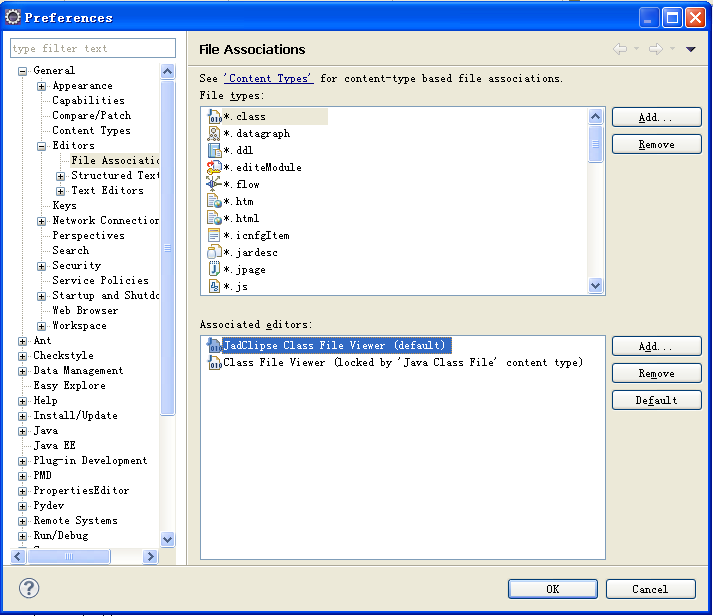Screen dimensions: 713x616
Task: Click the *.html file icon
Action: click(214, 218)
